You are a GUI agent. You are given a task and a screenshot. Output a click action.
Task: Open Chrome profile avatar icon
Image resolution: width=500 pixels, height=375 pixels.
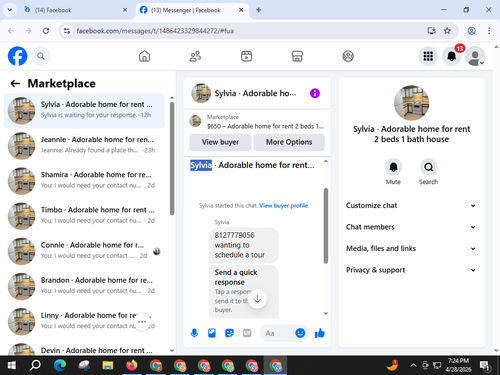(471, 31)
